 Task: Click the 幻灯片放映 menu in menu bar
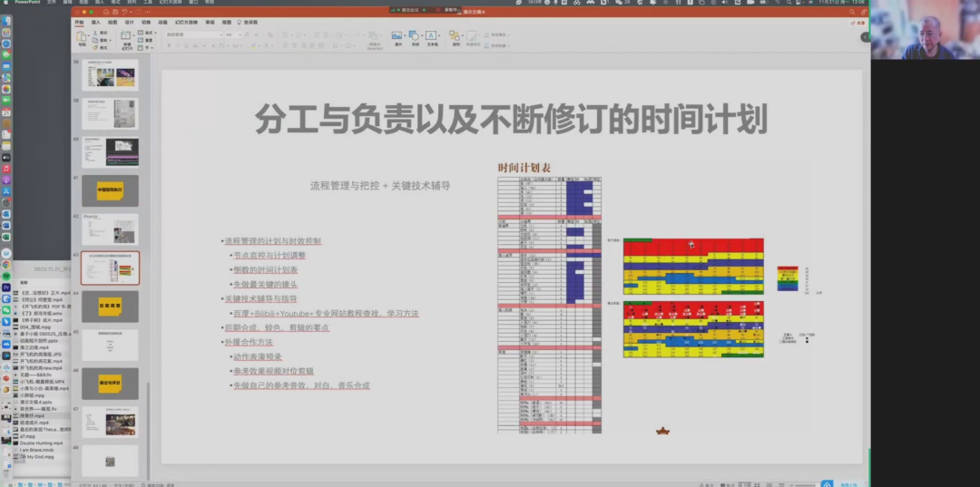(170, 3)
